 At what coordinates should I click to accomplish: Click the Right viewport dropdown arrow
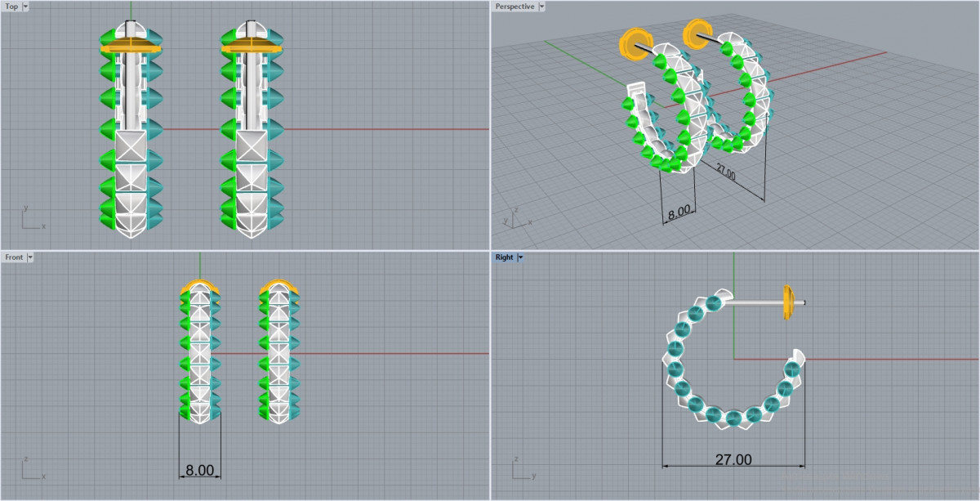click(x=520, y=257)
